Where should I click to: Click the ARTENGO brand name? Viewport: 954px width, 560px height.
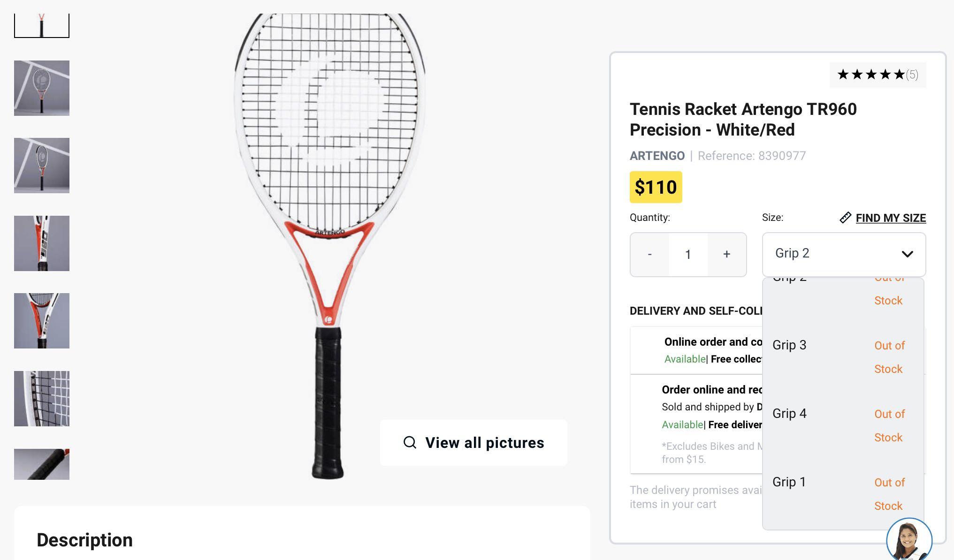(x=657, y=156)
